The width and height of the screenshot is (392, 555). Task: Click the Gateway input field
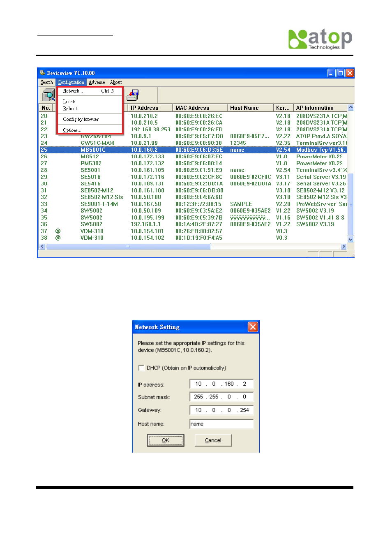221,410
